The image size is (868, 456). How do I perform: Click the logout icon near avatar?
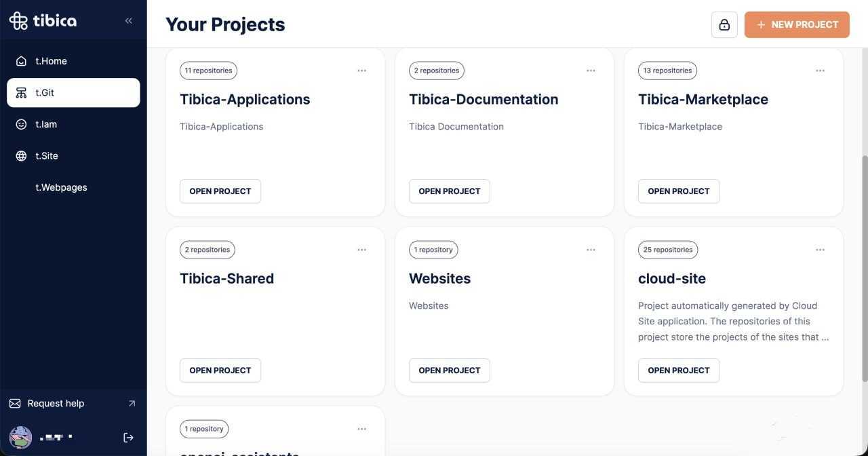point(128,438)
